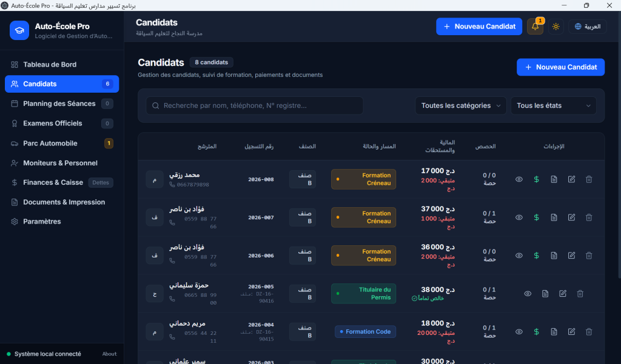Edit candidate 2026-007
Screen dimensions: 621x364
571,217
